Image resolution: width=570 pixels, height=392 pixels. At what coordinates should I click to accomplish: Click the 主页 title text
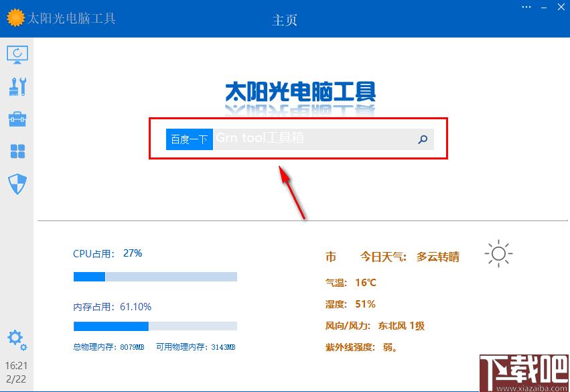(x=285, y=20)
